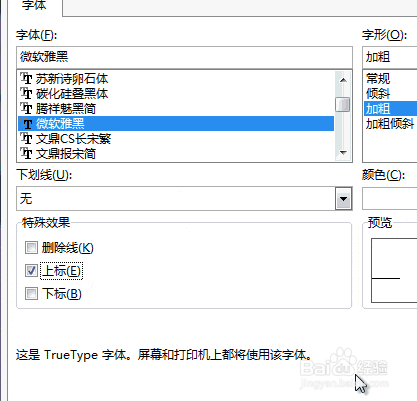Uncheck the 上标 superscript checkbox

click(x=31, y=271)
